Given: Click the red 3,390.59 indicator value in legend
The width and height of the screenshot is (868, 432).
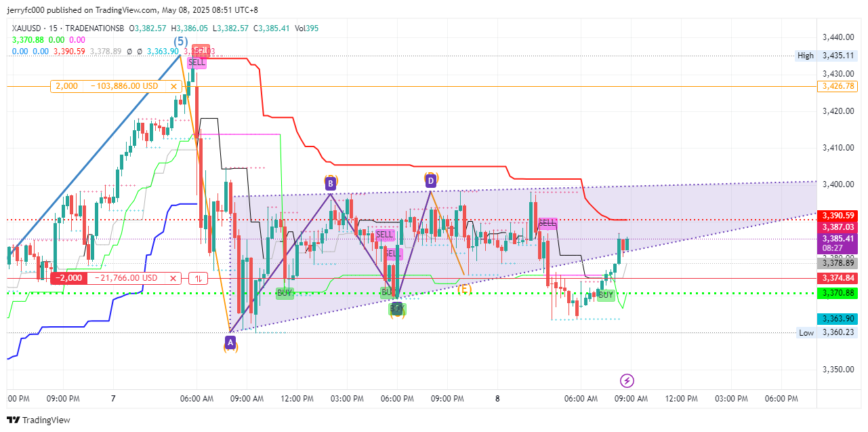Looking at the screenshot, I should (70, 51).
